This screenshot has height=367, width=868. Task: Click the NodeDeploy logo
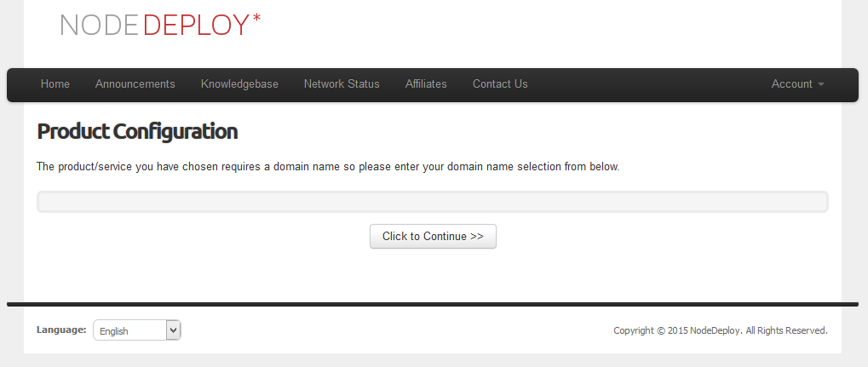click(x=155, y=26)
